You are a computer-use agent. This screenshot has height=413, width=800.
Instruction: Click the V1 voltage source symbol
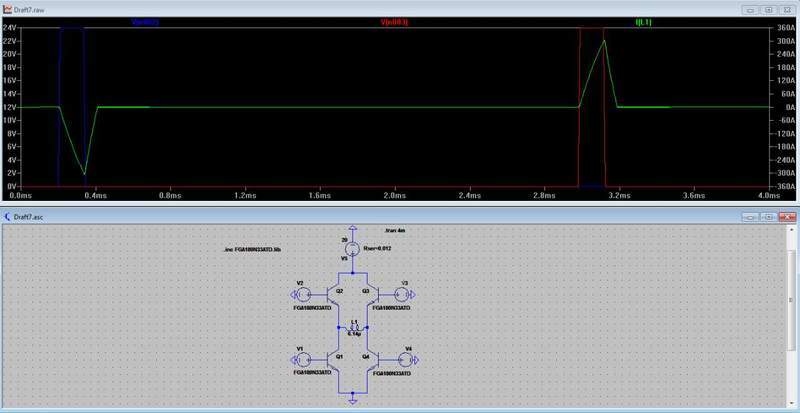tap(303, 358)
